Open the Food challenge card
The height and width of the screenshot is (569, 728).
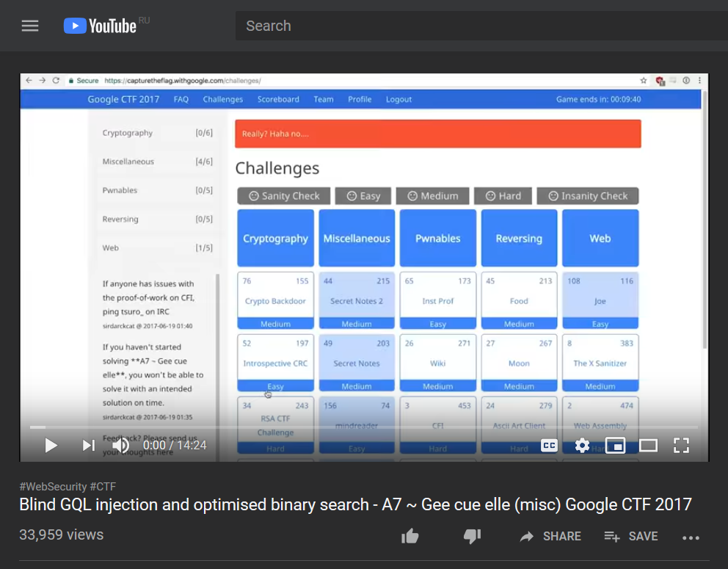coord(519,300)
